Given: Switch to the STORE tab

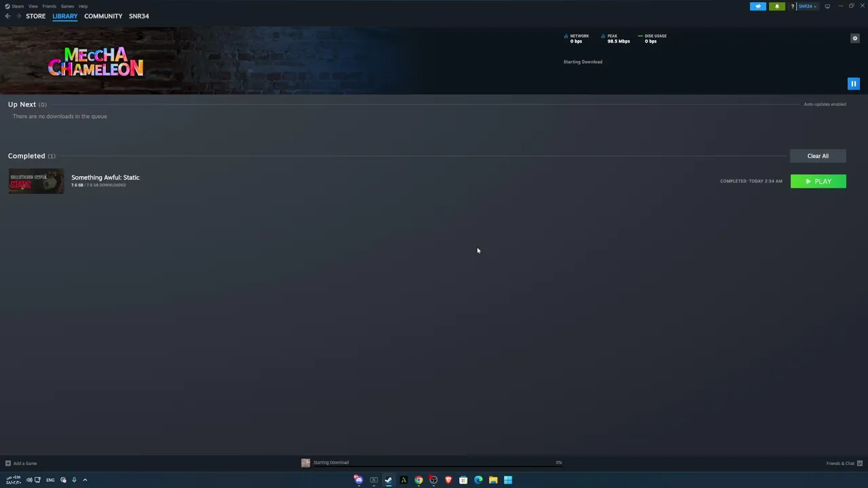Looking at the screenshot, I should (x=36, y=16).
